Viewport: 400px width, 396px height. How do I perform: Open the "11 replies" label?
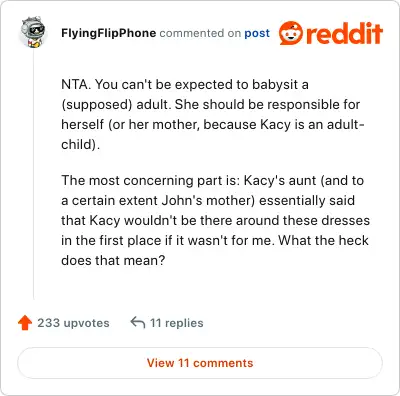coord(177,323)
